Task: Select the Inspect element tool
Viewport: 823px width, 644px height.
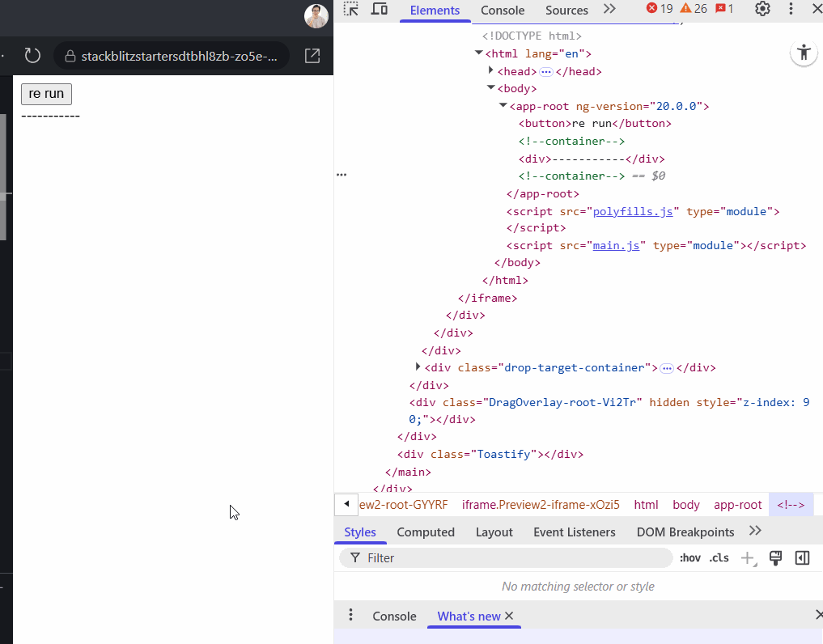Action: coord(349,10)
